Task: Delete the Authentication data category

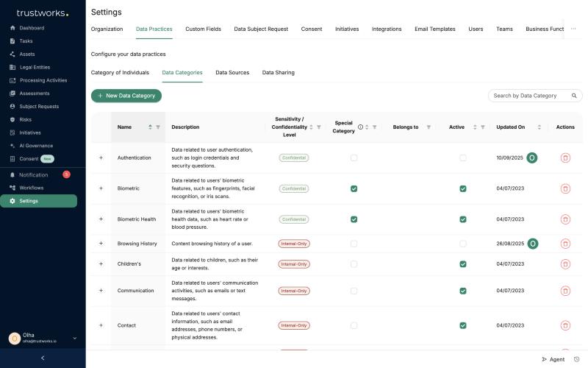Action: [x=565, y=158]
